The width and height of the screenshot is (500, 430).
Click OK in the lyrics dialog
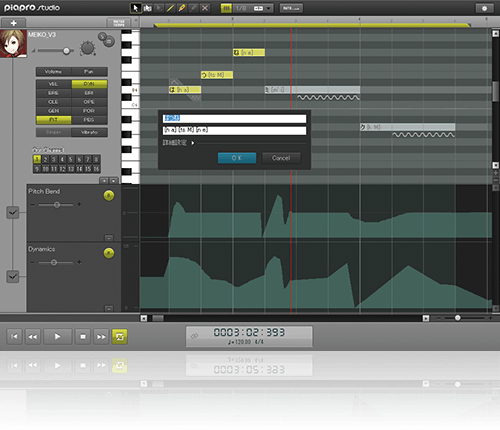click(237, 158)
